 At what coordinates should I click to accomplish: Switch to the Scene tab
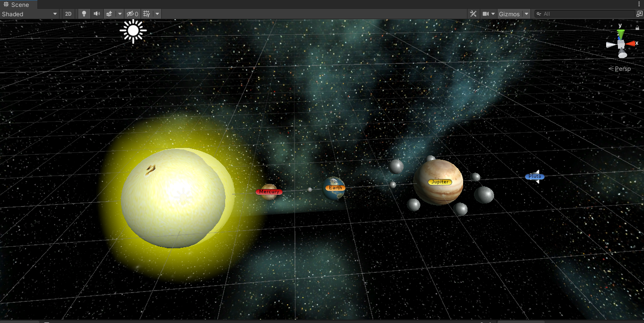point(19,4)
